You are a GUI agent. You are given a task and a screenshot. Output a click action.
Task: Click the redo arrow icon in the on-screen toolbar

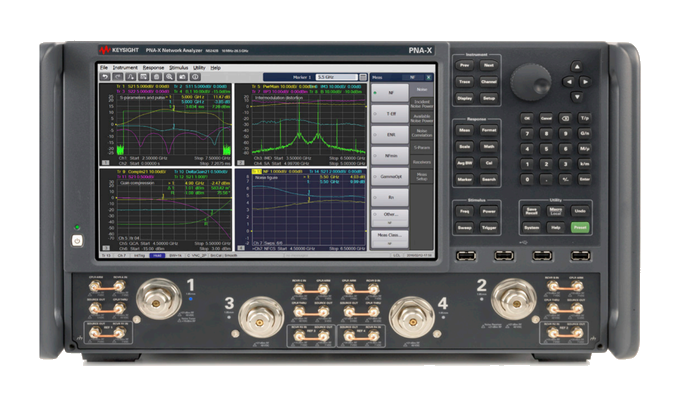click(x=118, y=77)
